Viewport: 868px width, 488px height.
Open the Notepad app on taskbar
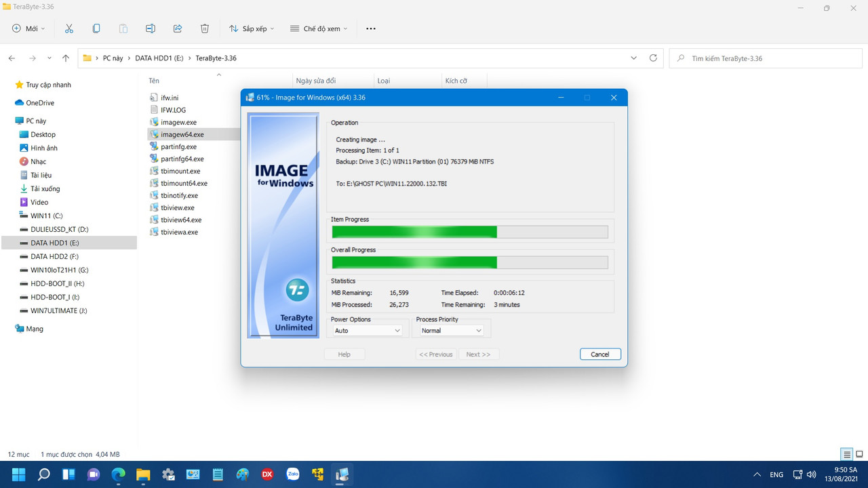coord(218,474)
